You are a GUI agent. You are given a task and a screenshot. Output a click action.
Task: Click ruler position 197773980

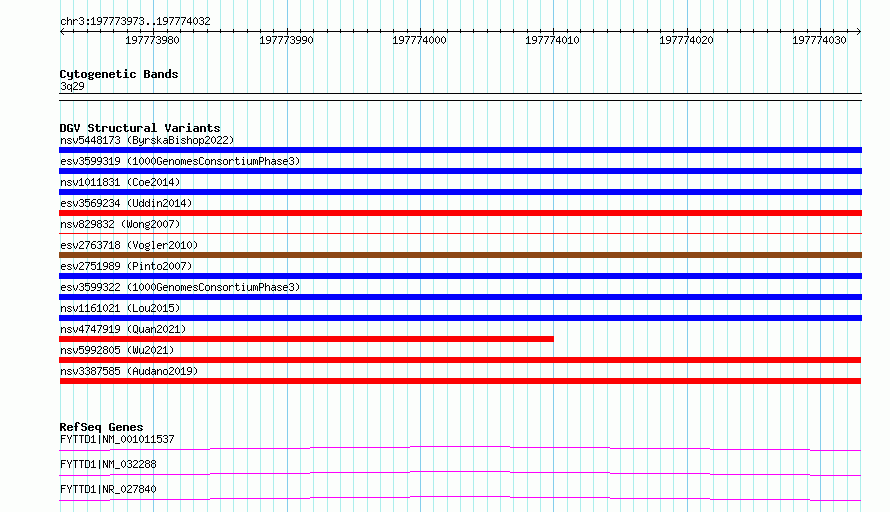pos(152,40)
